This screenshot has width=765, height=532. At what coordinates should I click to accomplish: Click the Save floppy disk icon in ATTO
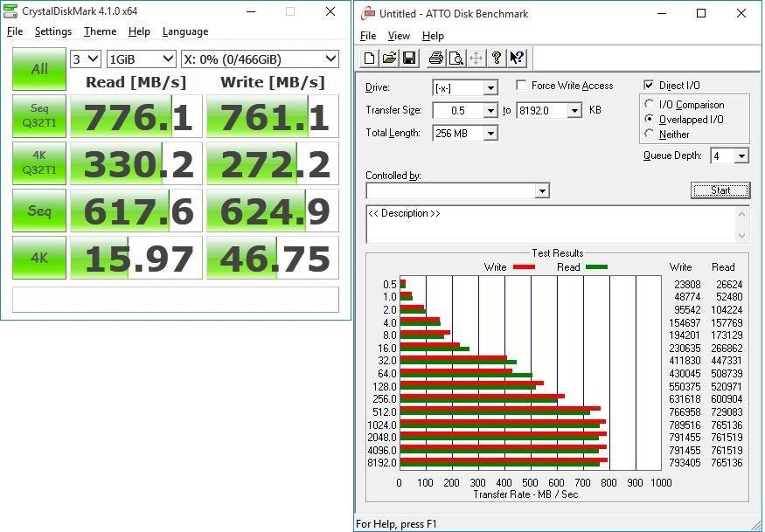pos(409,59)
